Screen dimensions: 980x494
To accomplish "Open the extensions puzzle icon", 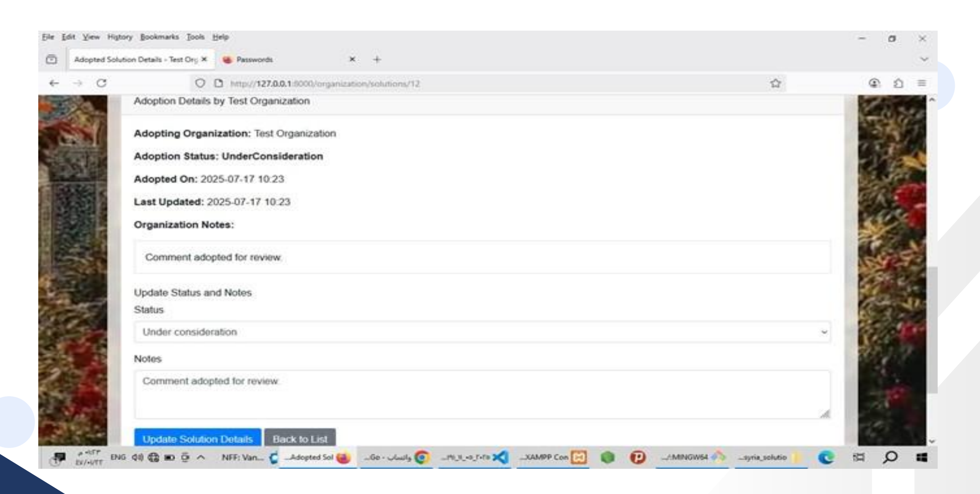I will [x=898, y=83].
